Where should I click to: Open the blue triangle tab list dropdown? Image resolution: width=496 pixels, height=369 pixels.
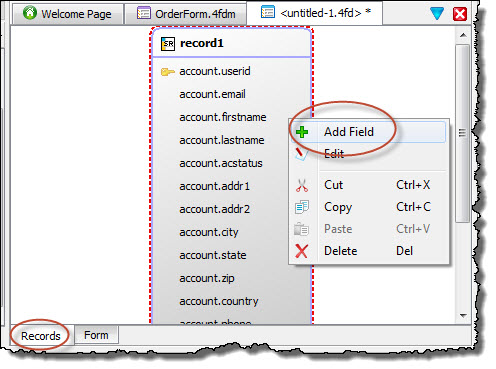(x=437, y=14)
